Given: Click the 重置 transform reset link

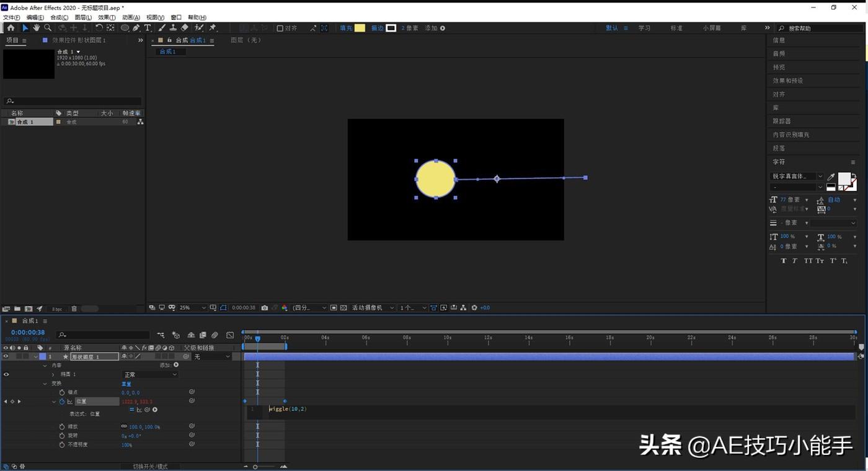Looking at the screenshot, I should point(126,384).
